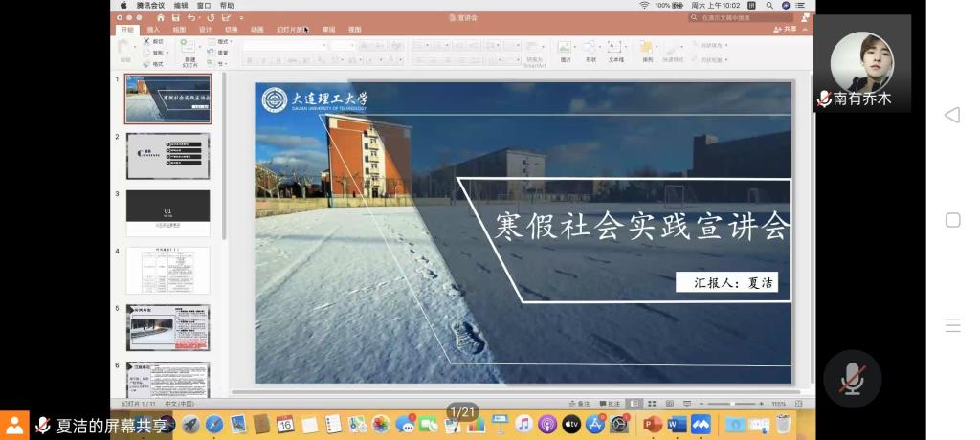
Task: Open the 动画 animations tab
Action: pyautogui.click(x=257, y=30)
